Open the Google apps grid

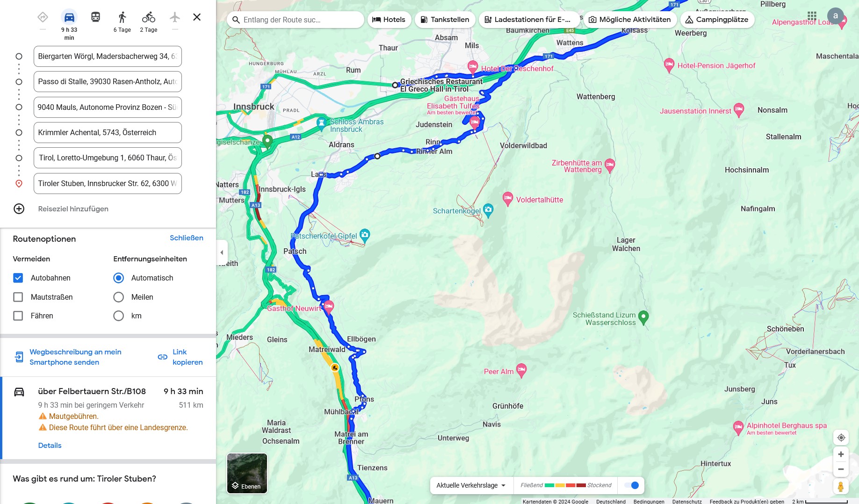click(x=812, y=16)
